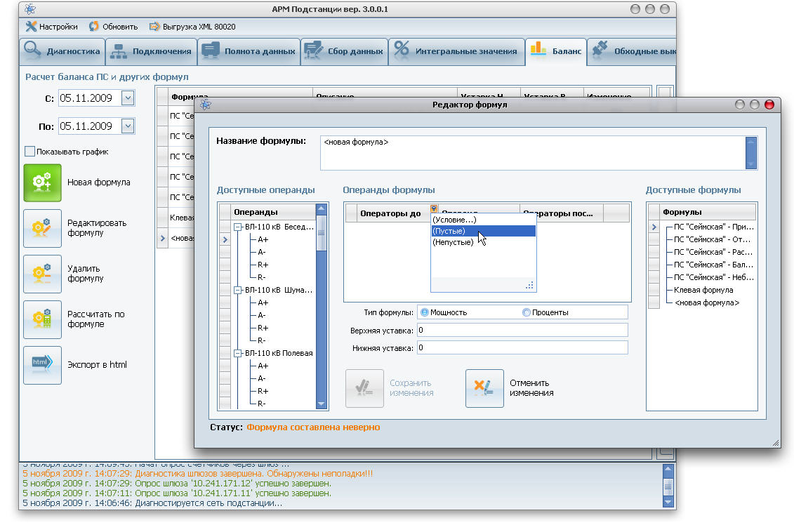Image resolution: width=794 pixels, height=532 pixels.
Task: Select formula ПС "Сеймская" - От...
Action: tap(712, 239)
